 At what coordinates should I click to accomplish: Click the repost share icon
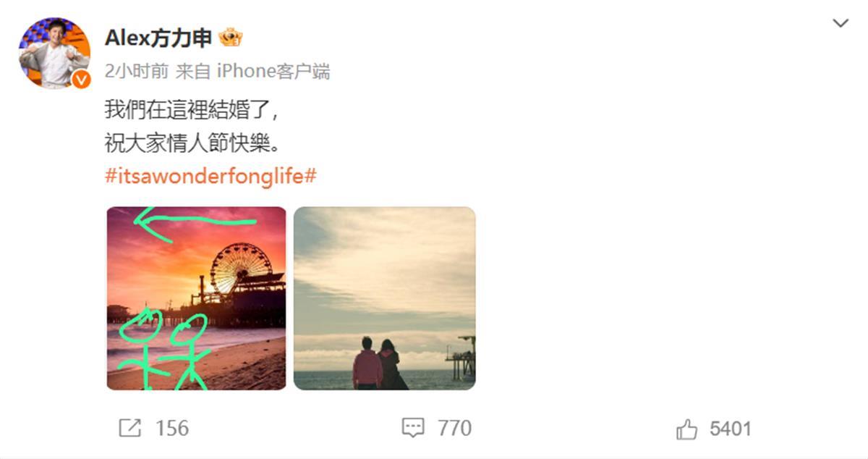pyautogui.click(x=129, y=429)
